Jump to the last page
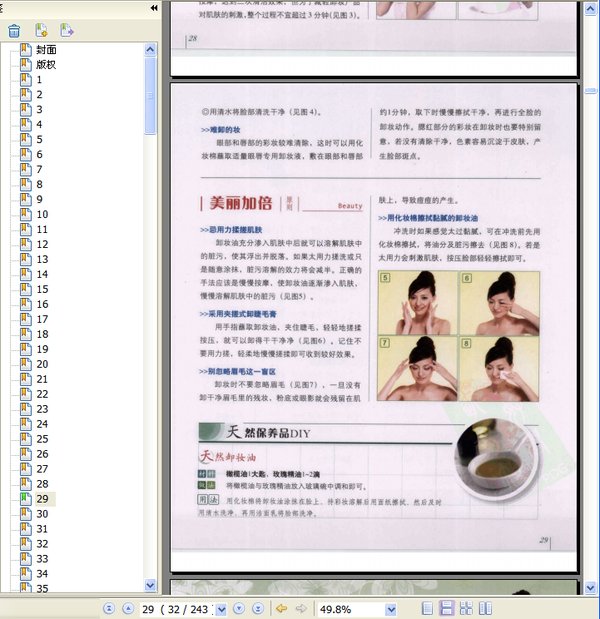 (x=258, y=608)
